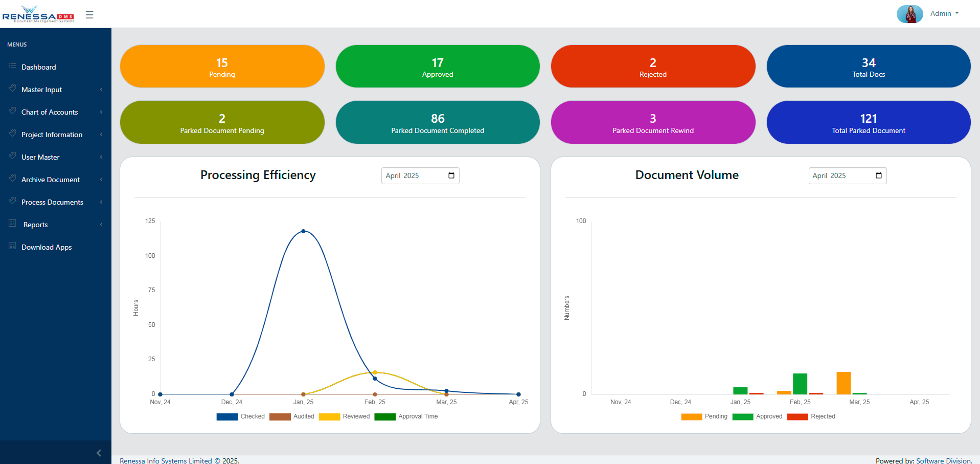Click the hamburger menu toggle icon

click(89, 15)
